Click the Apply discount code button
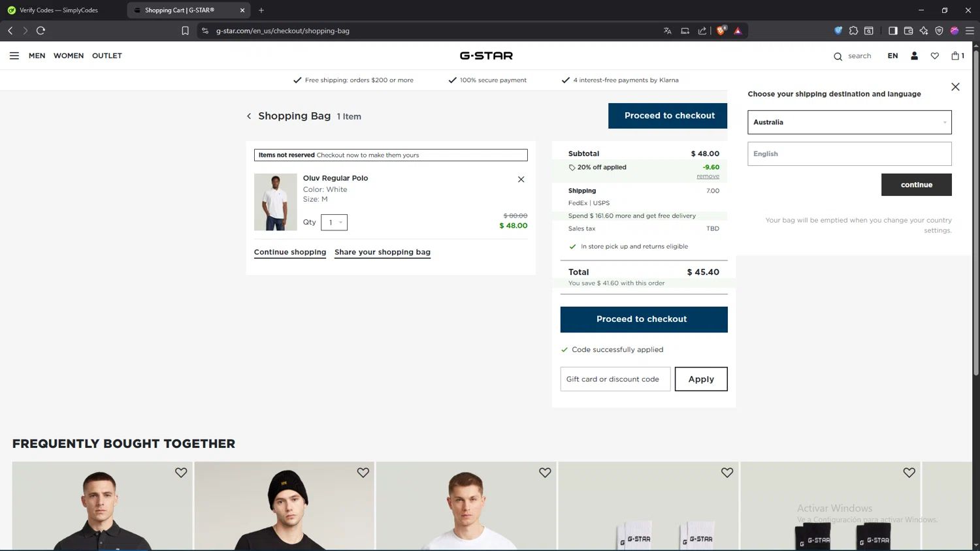980x551 pixels. tap(701, 379)
